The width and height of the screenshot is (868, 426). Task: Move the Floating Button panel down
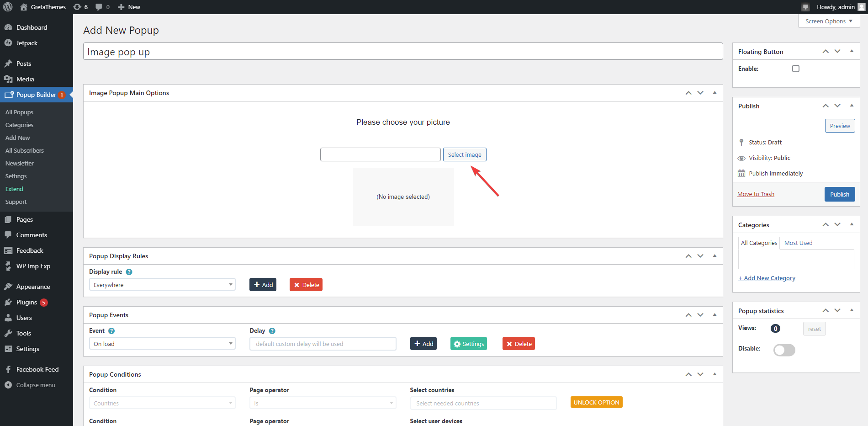pos(837,51)
